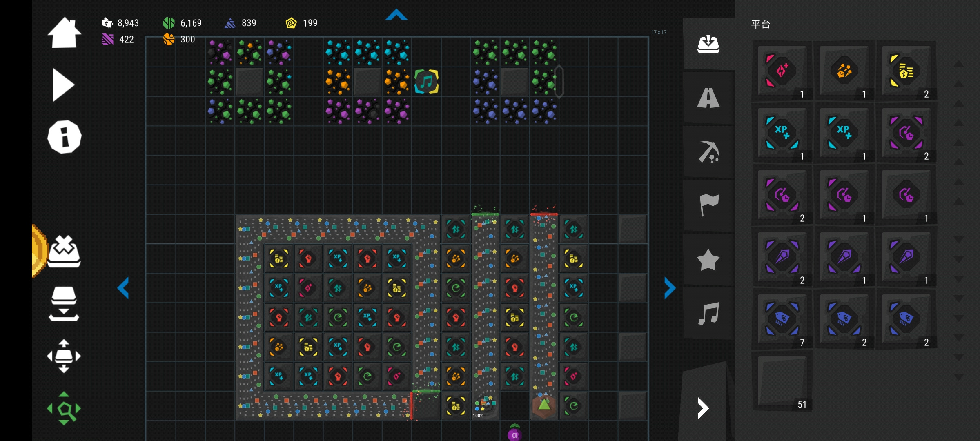Open the pickaxe source tiles tab

point(708,152)
